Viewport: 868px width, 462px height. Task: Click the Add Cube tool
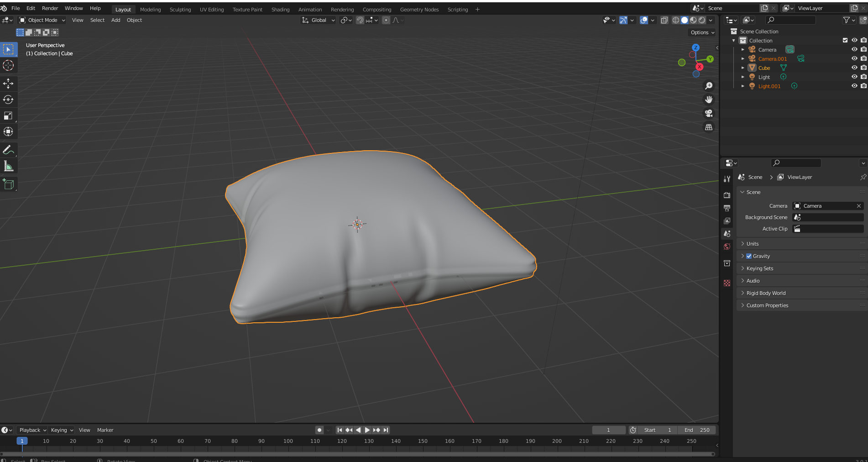click(x=8, y=184)
